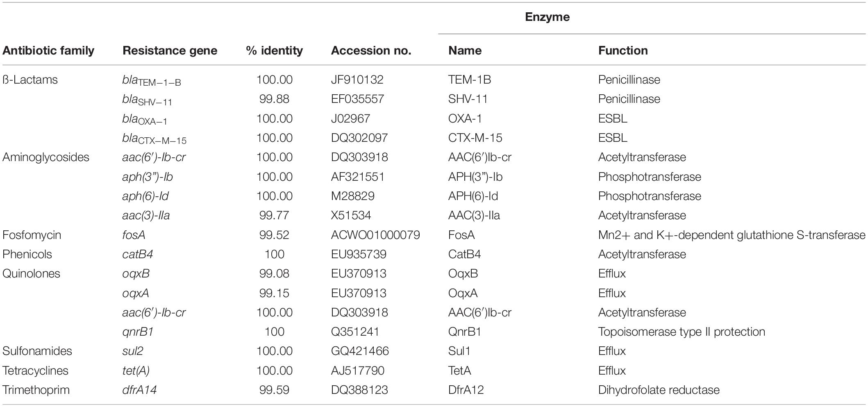
Task: Select the % identity column header
Action: pos(274,50)
